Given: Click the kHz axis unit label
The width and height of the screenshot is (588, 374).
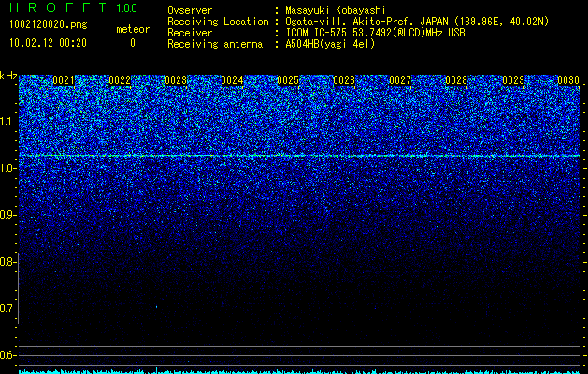Looking at the screenshot, I should pos(8,76).
